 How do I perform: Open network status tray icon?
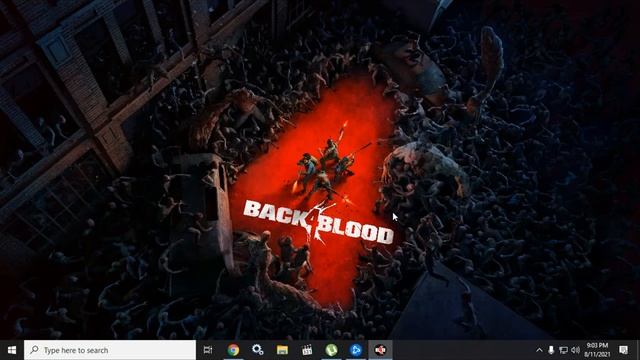tap(563, 350)
